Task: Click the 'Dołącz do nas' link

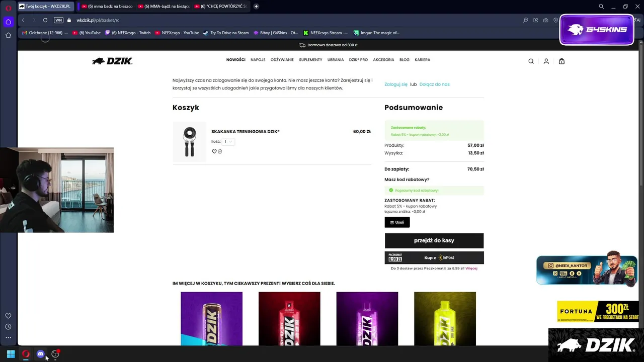Action: [435, 84]
